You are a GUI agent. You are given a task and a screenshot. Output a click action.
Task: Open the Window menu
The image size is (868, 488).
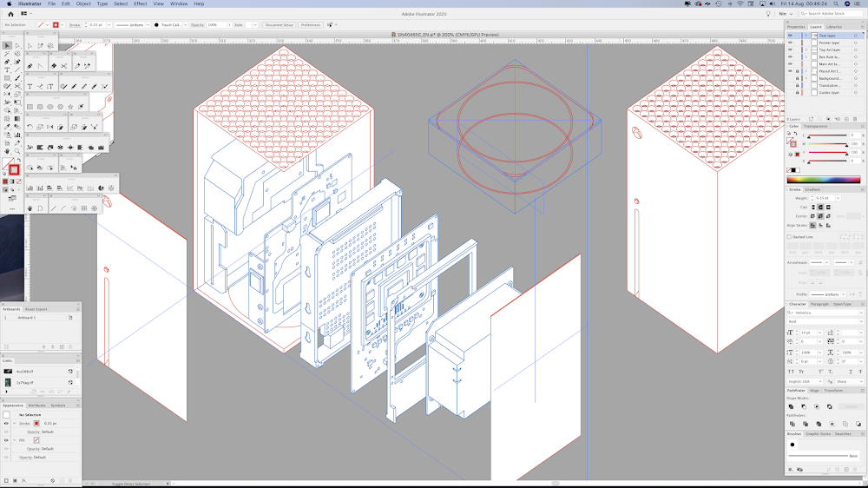[178, 3]
